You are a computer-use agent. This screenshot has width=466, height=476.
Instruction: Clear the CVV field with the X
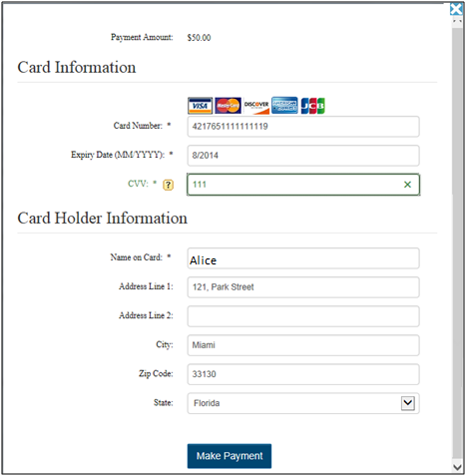click(x=407, y=185)
